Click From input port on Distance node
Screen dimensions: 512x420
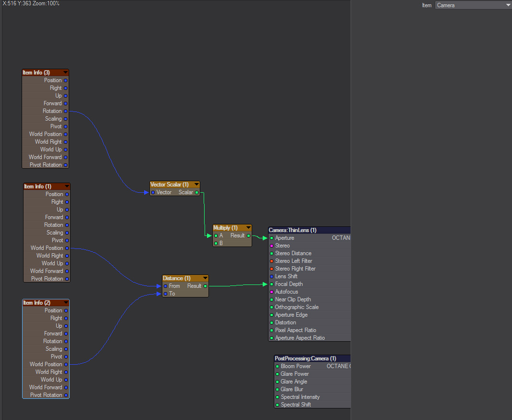tap(166, 286)
